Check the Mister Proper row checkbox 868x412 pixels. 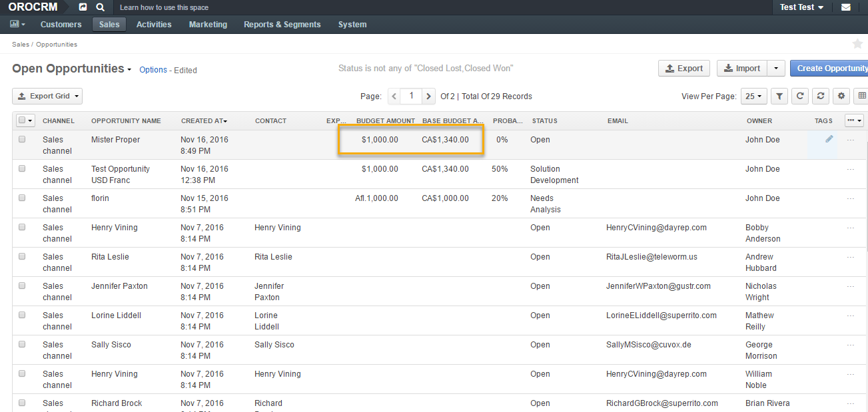(x=22, y=140)
